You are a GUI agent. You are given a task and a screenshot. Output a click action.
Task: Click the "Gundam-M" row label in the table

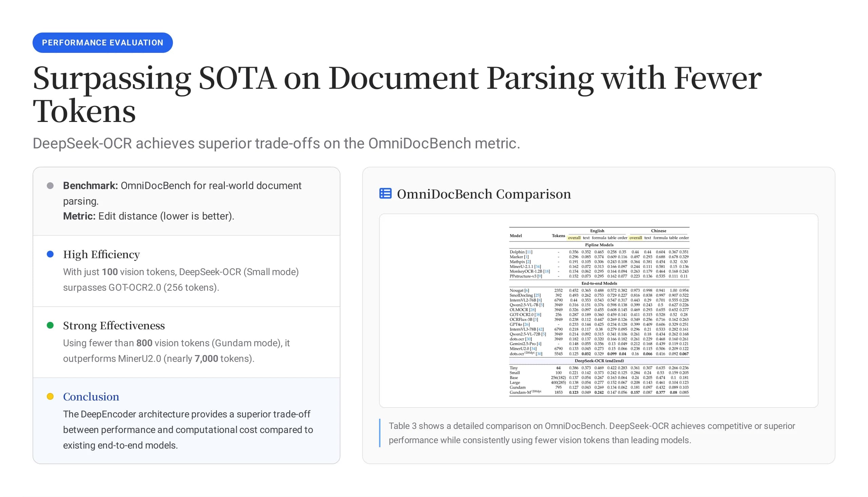click(x=526, y=392)
